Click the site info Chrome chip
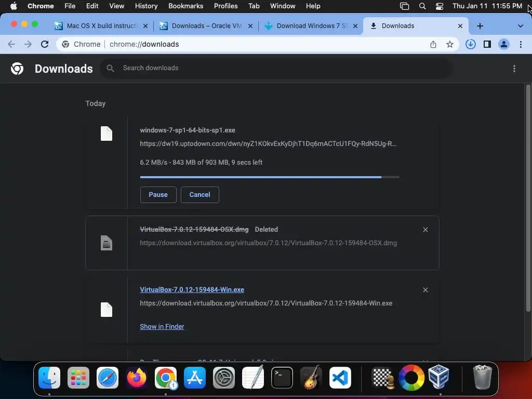The height and width of the screenshot is (399, 532). (x=81, y=45)
